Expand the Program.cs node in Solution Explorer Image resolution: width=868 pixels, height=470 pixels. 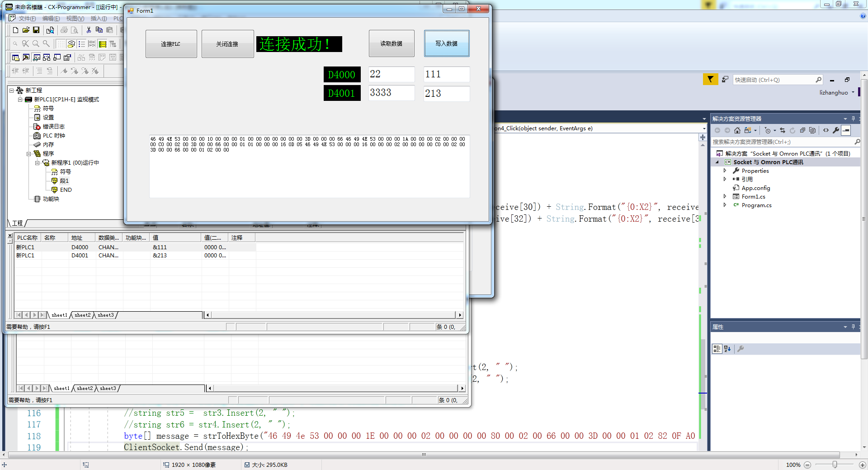[725, 205]
